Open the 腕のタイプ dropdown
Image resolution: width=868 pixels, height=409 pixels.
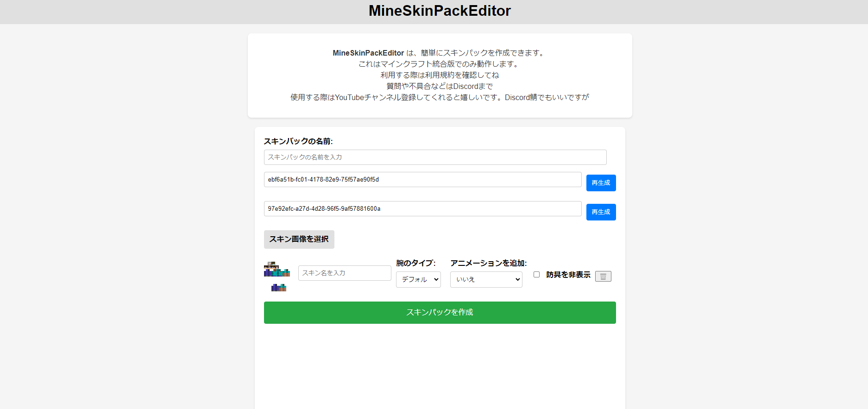coord(418,279)
